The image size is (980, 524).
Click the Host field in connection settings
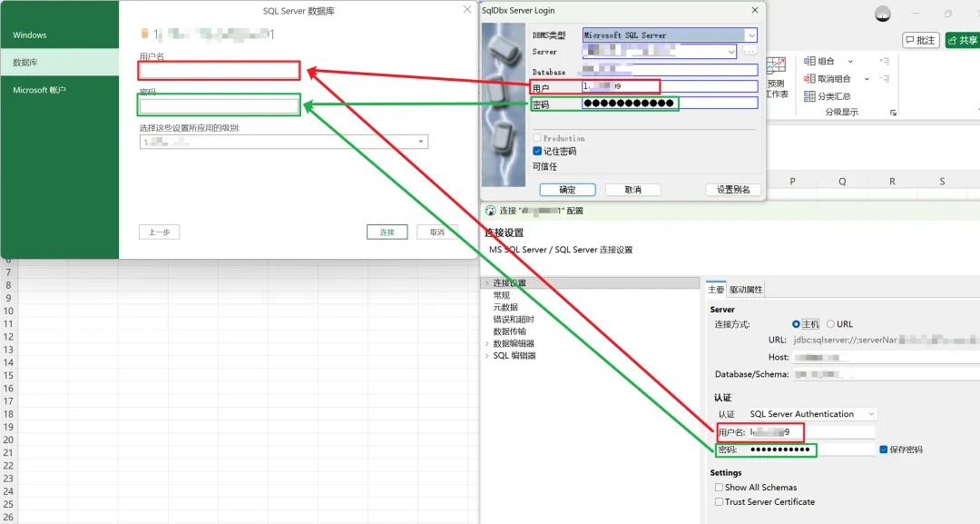click(x=887, y=357)
